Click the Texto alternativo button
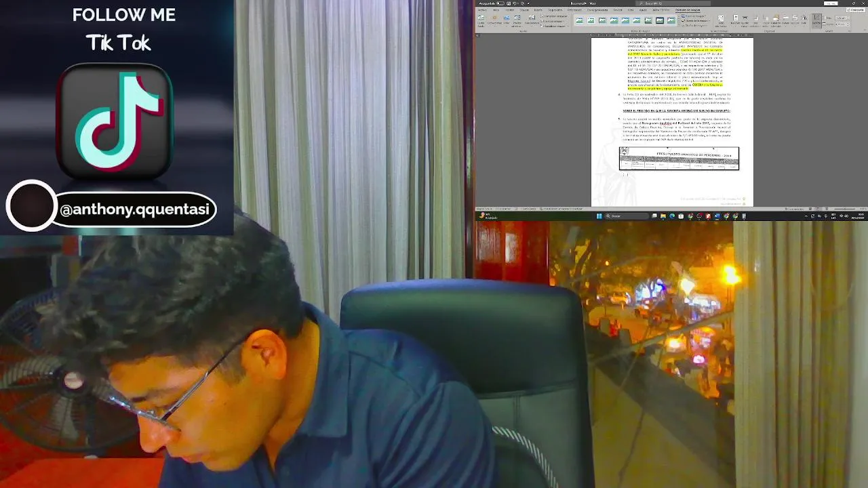Screen dimensions: 868x488 [722, 20]
